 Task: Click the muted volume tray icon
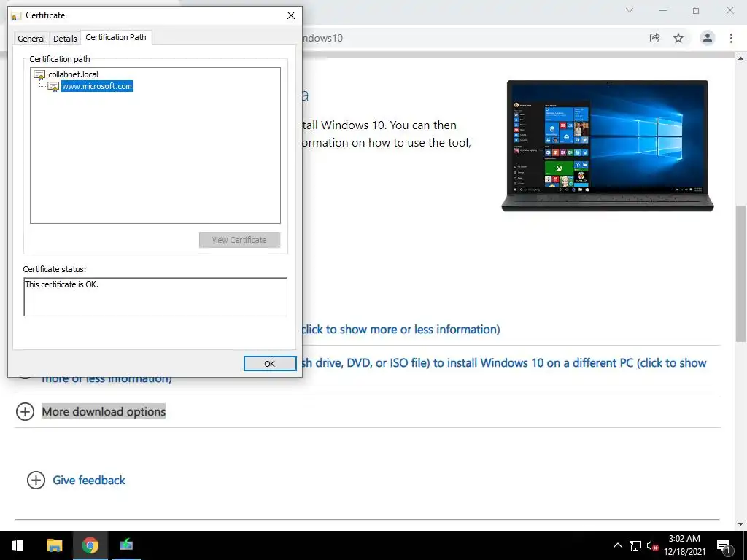click(x=652, y=545)
